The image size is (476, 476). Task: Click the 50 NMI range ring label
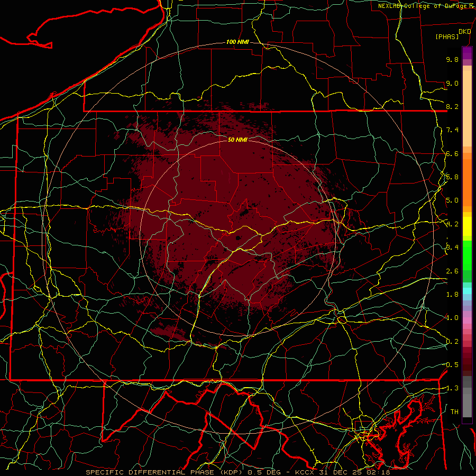pyautogui.click(x=237, y=140)
